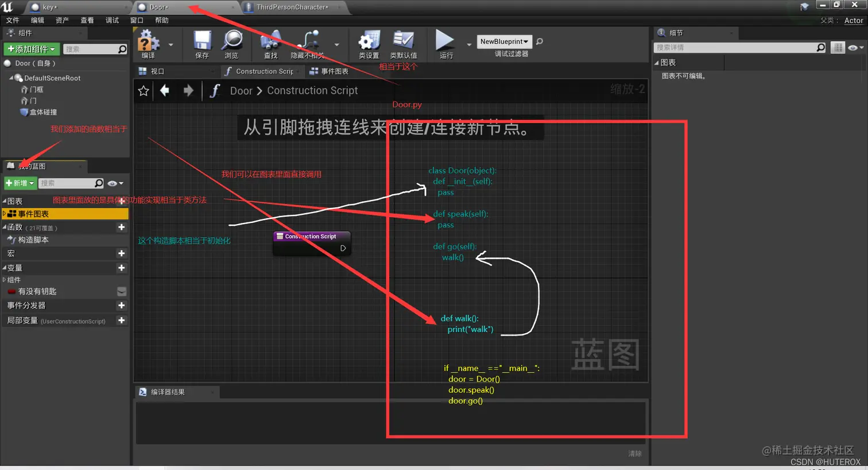Open the Compile options dropdown arrow
This screenshot has width=868, height=470.
click(170, 44)
